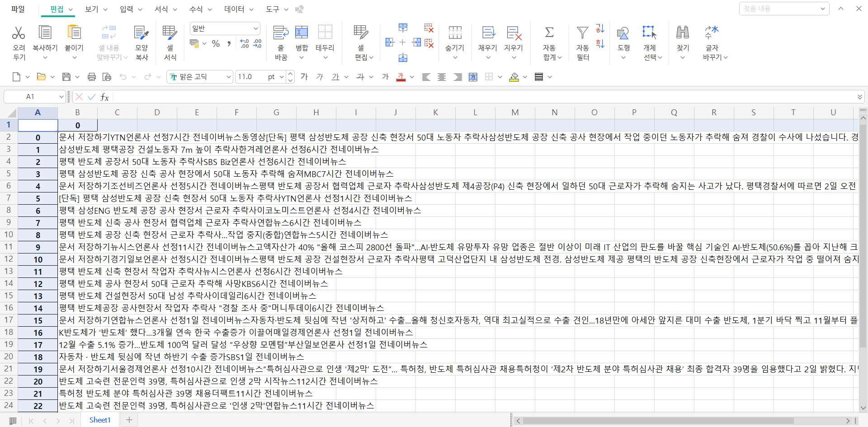Add a new sheet with plus button
This screenshot has height=427, width=868.
click(x=129, y=420)
